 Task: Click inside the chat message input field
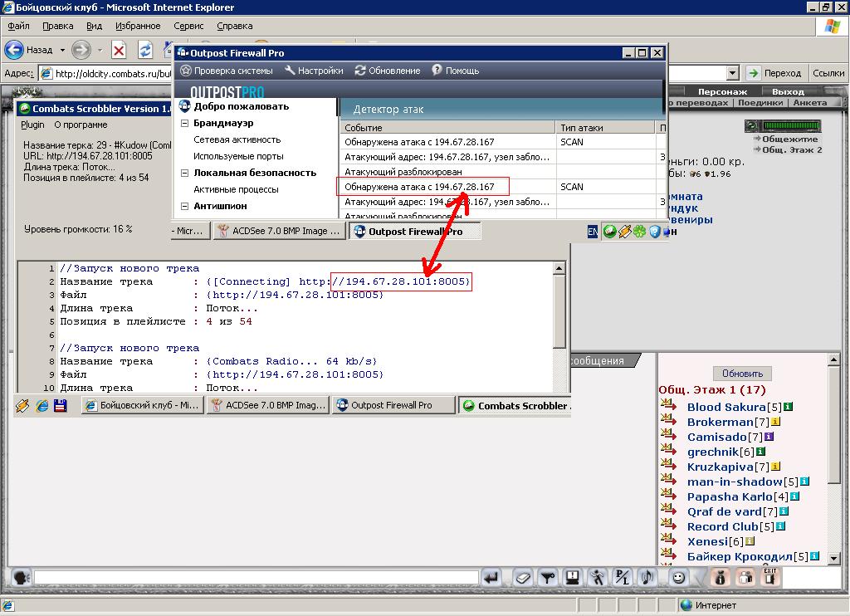click(x=256, y=578)
